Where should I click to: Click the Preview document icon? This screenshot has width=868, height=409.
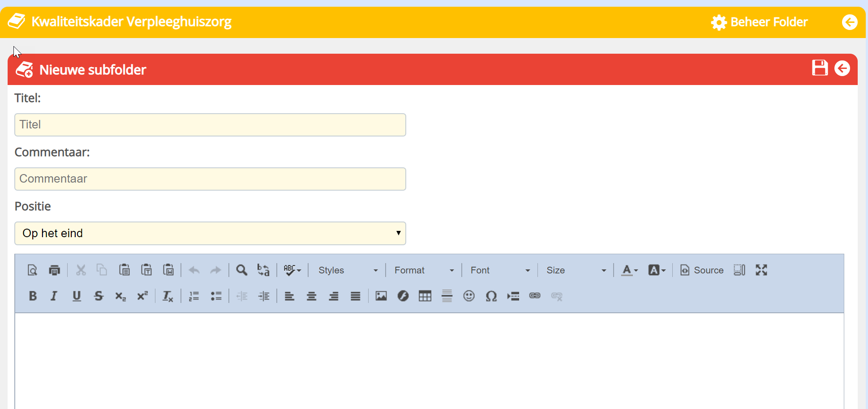point(32,270)
